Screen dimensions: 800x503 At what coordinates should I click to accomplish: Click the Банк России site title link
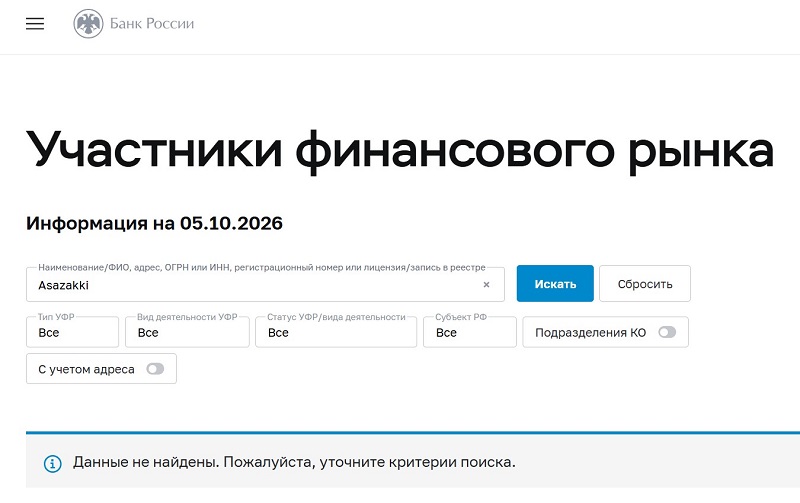[152, 24]
